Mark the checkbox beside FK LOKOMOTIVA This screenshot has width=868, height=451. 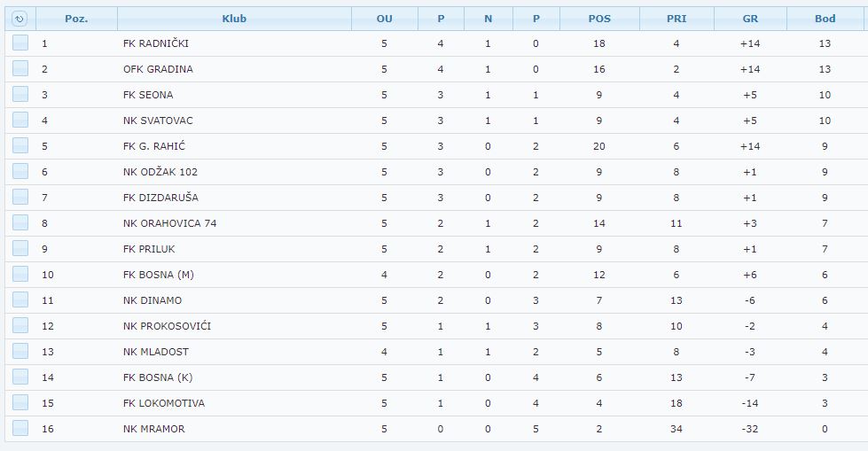[20, 402]
